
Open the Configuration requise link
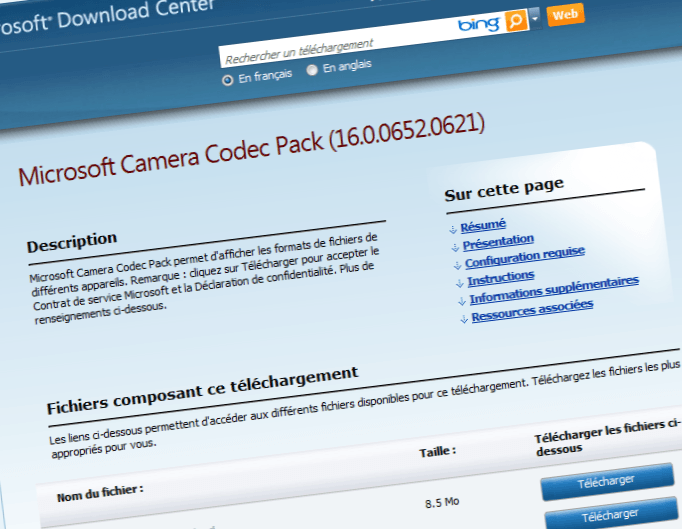point(525,257)
